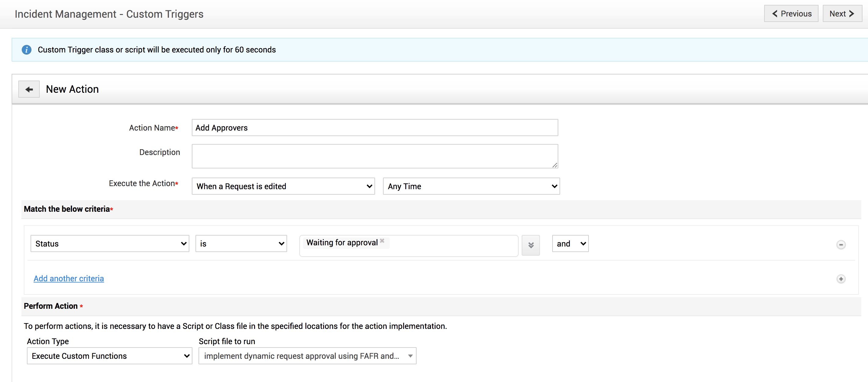Click the Add another criteria link
868x382 pixels.
[69, 278]
